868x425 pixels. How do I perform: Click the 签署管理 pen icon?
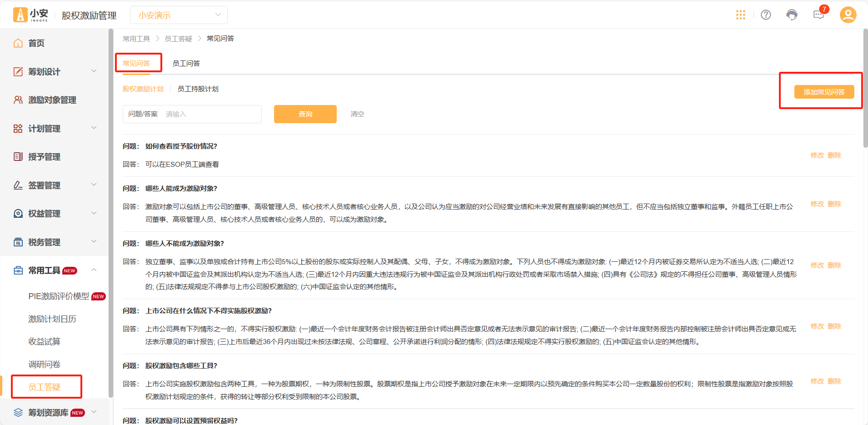pyautogui.click(x=18, y=185)
